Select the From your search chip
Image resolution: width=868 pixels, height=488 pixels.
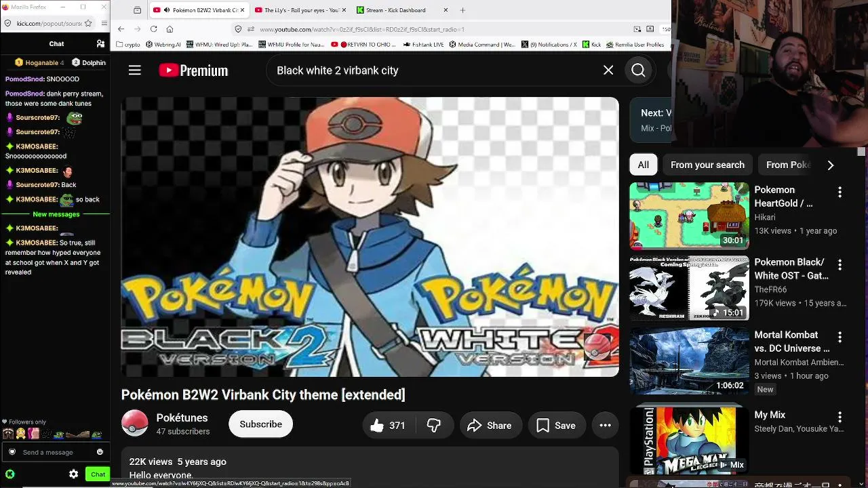(707, 165)
